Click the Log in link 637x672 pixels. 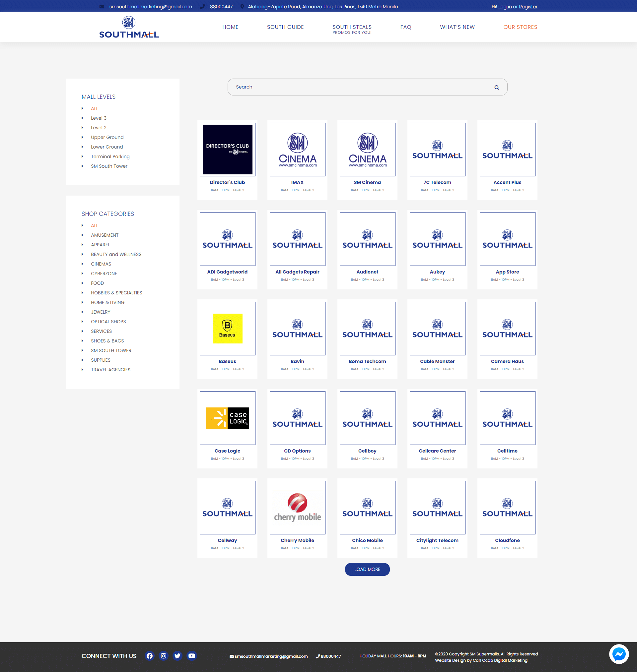[x=505, y=7]
